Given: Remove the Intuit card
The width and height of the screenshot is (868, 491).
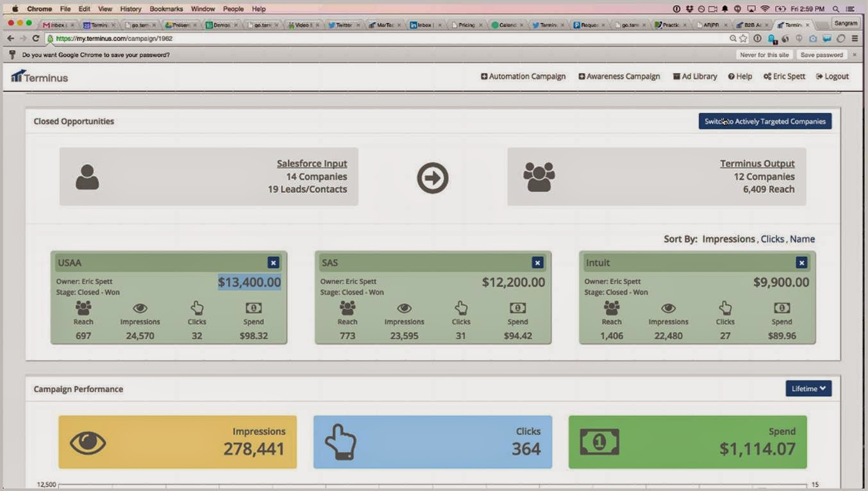Looking at the screenshot, I should click(801, 262).
